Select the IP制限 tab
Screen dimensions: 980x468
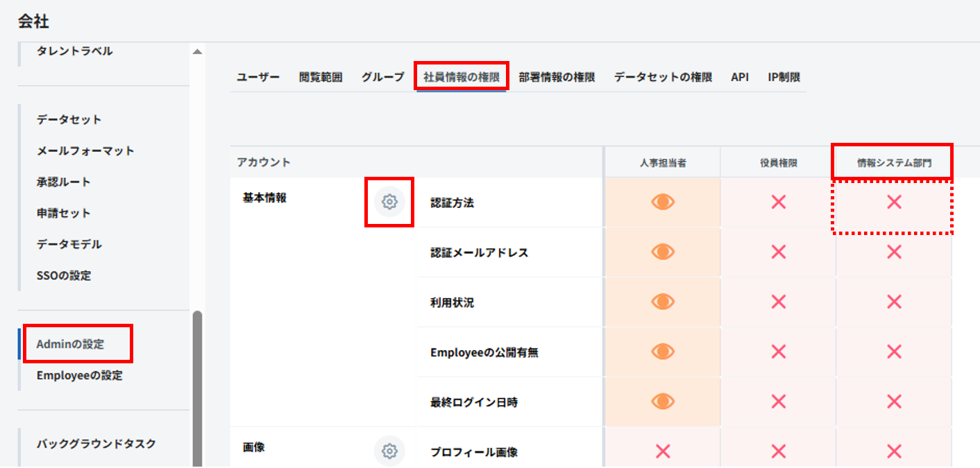point(784,77)
